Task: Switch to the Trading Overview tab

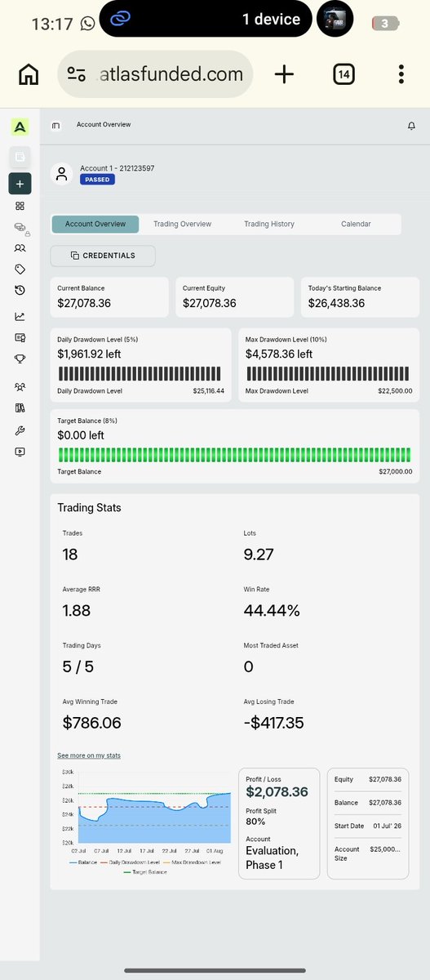Action: pos(182,224)
